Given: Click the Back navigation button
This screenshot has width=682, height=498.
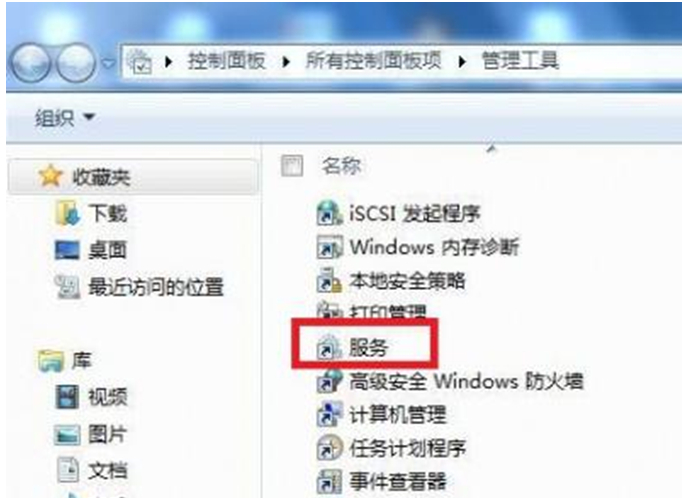Looking at the screenshot, I should point(30,63).
